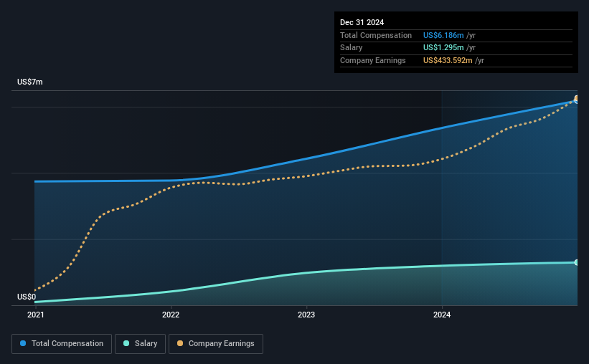Click the Dec 31 2024 tooltip date
Viewport: 589px width, 364px height.
coord(362,22)
